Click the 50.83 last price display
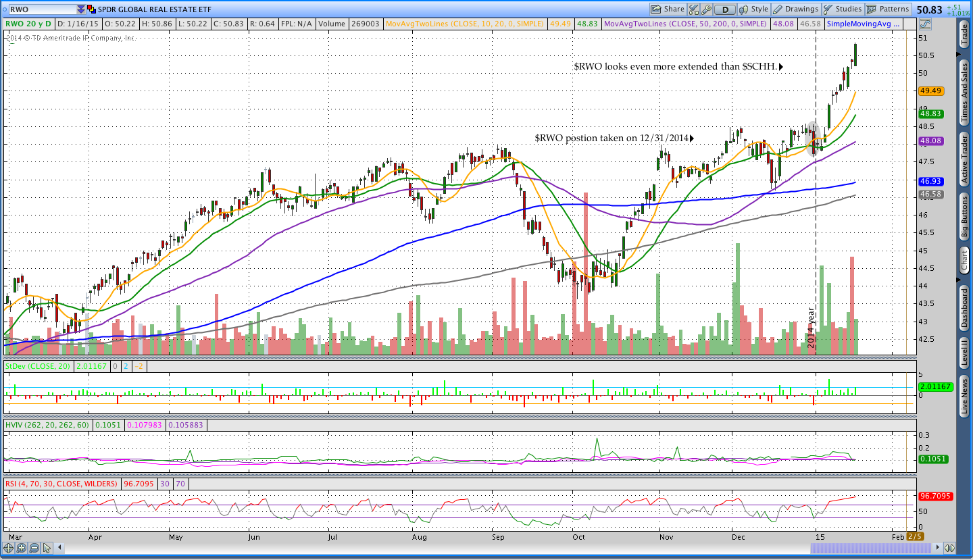 tap(930, 9)
